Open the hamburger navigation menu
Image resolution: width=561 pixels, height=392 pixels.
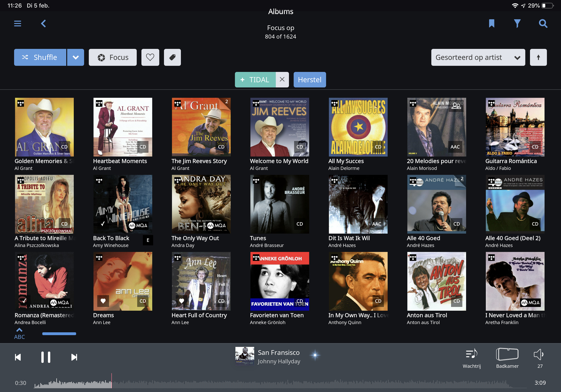[18, 24]
